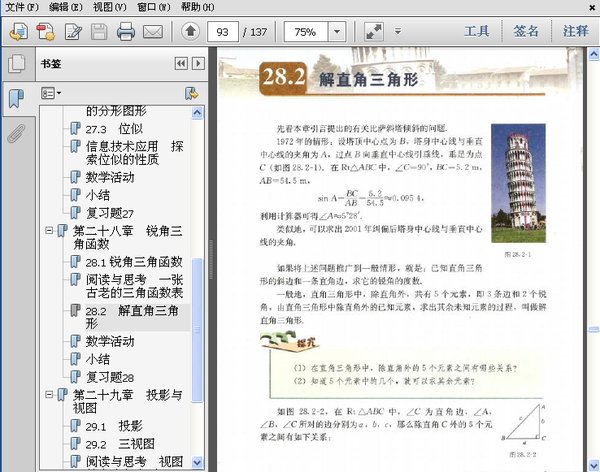Click the page number field showing 93
Image resolution: width=600 pixels, height=472 pixels.
[x=223, y=31]
